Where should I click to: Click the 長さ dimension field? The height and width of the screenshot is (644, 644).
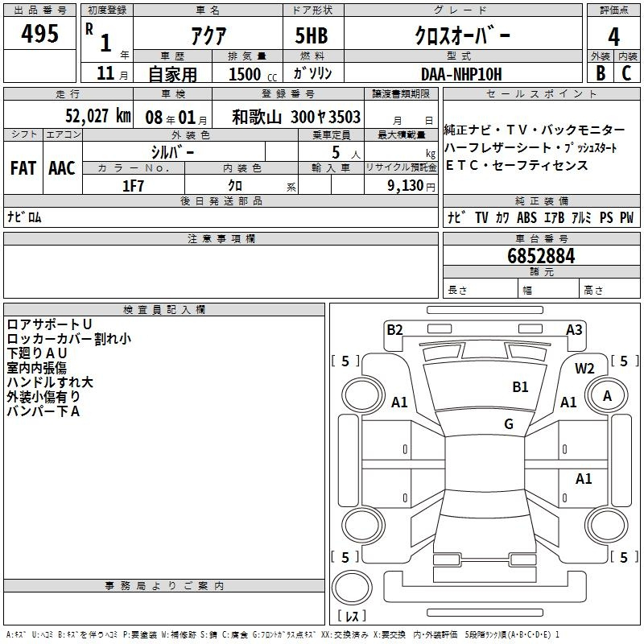coord(480,290)
